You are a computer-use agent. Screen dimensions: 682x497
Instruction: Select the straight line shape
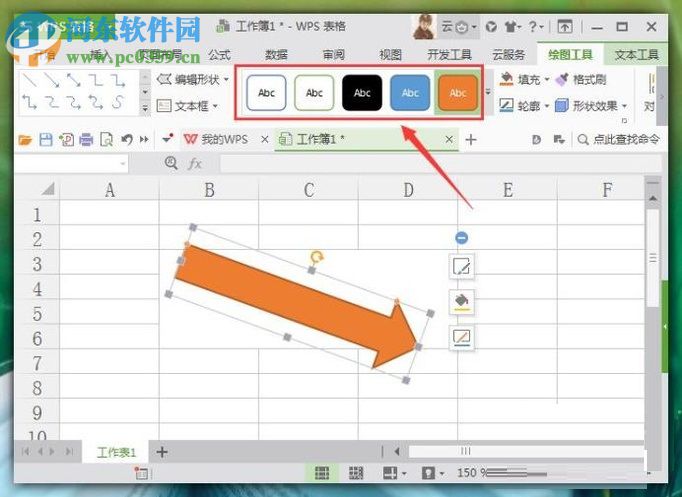tap(30, 80)
